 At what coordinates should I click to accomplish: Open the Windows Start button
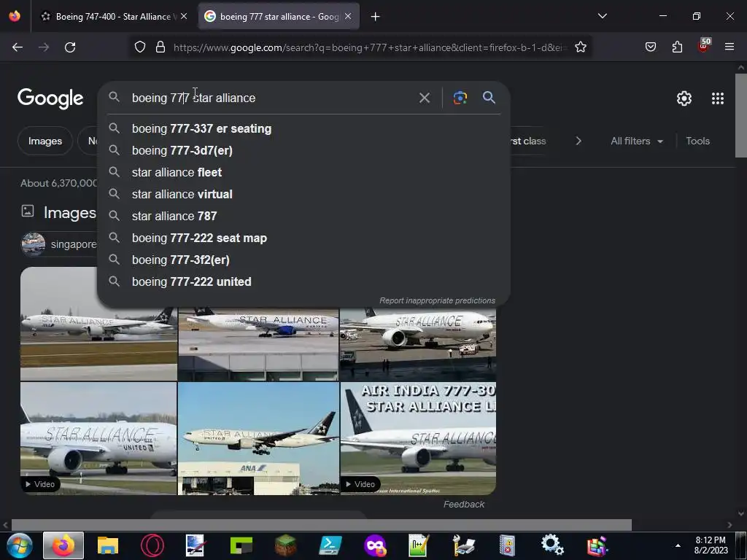tap(20, 545)
